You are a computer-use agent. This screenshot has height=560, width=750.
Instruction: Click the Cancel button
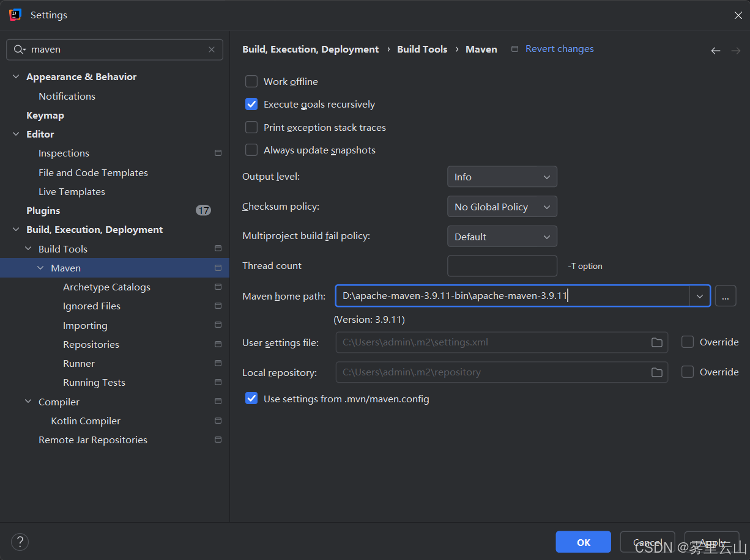[x=647, y=542]
